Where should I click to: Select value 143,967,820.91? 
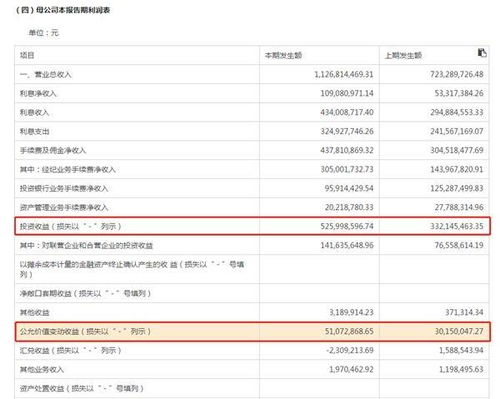click(457, 169)
